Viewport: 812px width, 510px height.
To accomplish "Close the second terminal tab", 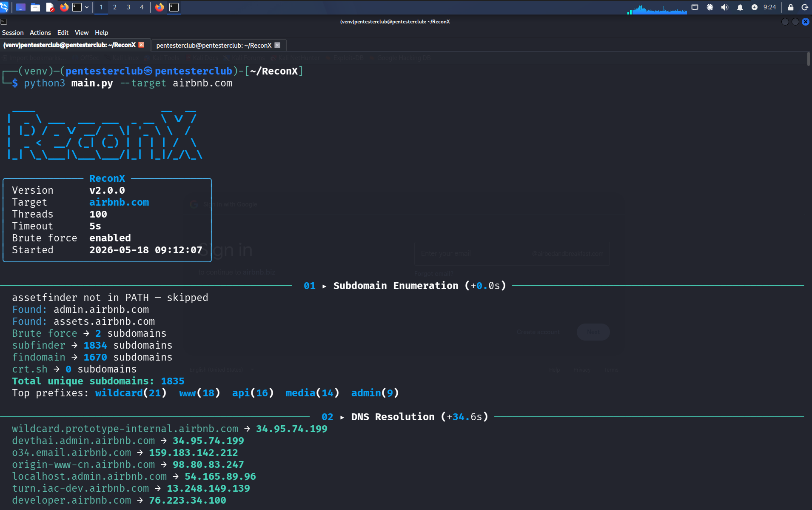I will click(277, 45).
